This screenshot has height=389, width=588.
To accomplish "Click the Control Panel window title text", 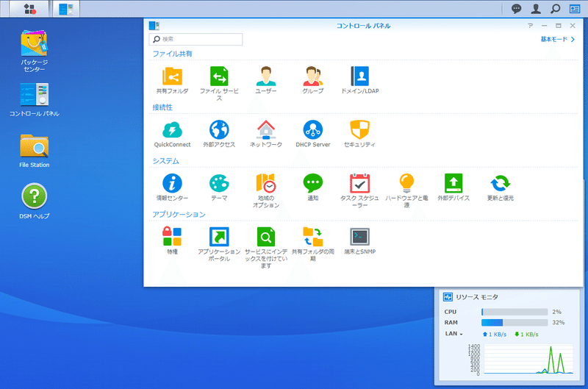I will tap(363, 26).
